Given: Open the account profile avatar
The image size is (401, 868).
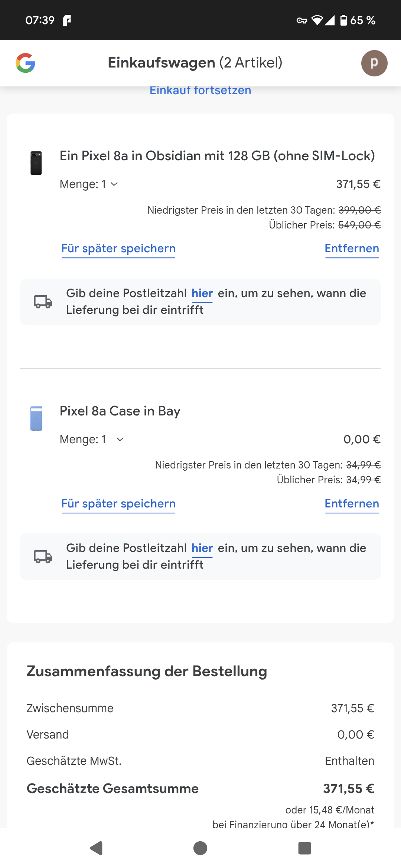Looking at the screenshot, I should (374, 63).
